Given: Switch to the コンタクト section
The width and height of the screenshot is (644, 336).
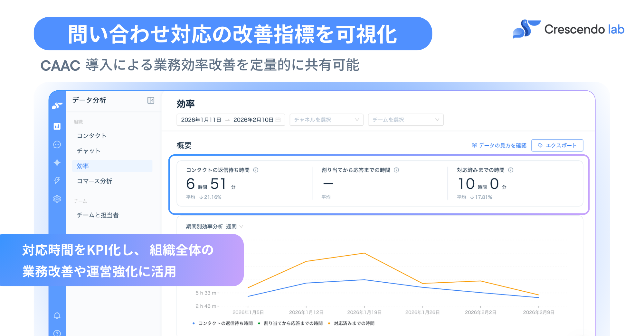Looking at the screenshot, I should click(x=91, y=135).
